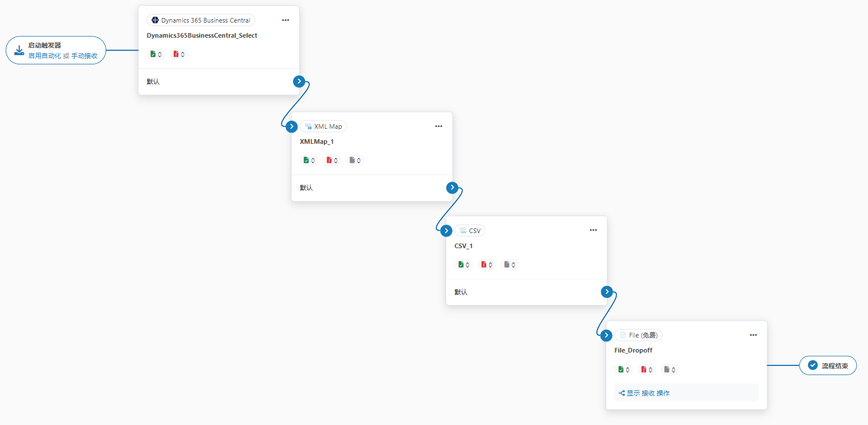Click the input arrow port of XMLMap_1
This screenshot has width=868, height=425.
[292, 126]
